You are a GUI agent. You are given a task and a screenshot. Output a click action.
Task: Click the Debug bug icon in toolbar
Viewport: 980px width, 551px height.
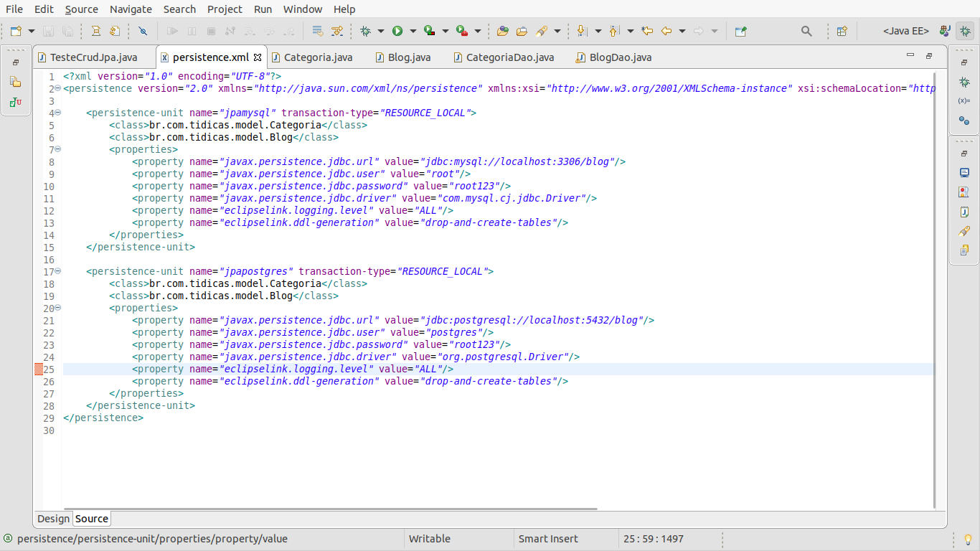coord(365,31)
